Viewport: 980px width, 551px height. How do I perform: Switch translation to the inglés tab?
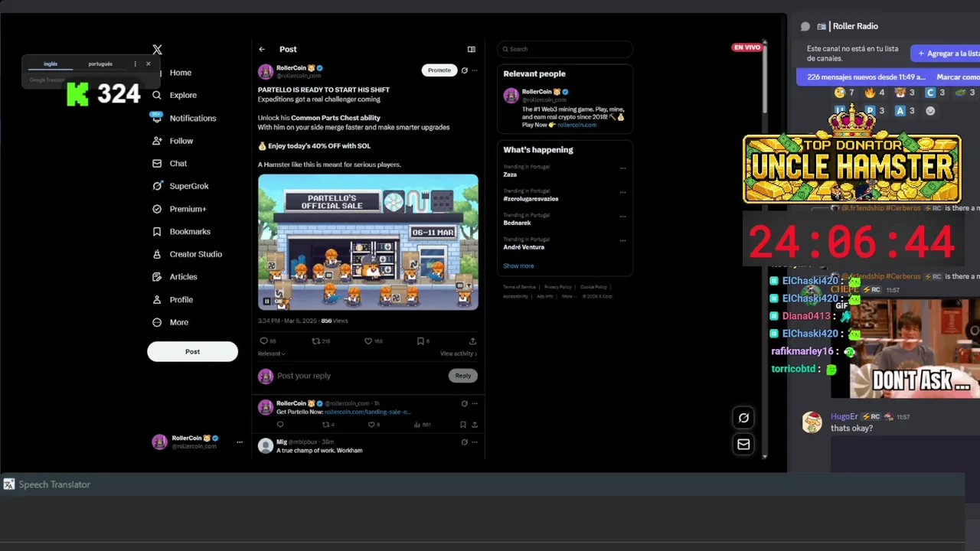(x=51, y=64)
